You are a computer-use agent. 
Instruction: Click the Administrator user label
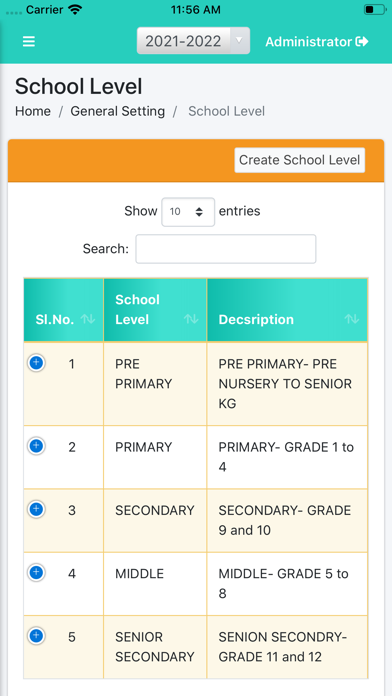point(309,42)
